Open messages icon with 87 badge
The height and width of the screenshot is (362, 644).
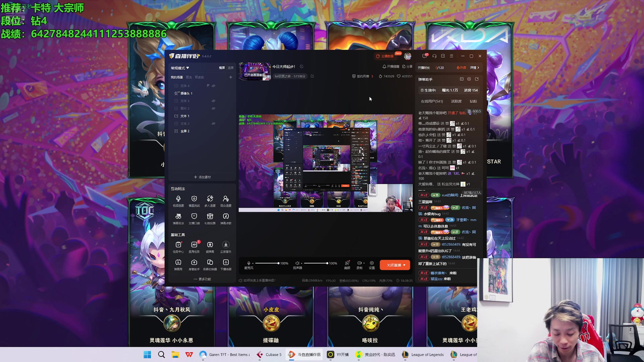point(425,56)
